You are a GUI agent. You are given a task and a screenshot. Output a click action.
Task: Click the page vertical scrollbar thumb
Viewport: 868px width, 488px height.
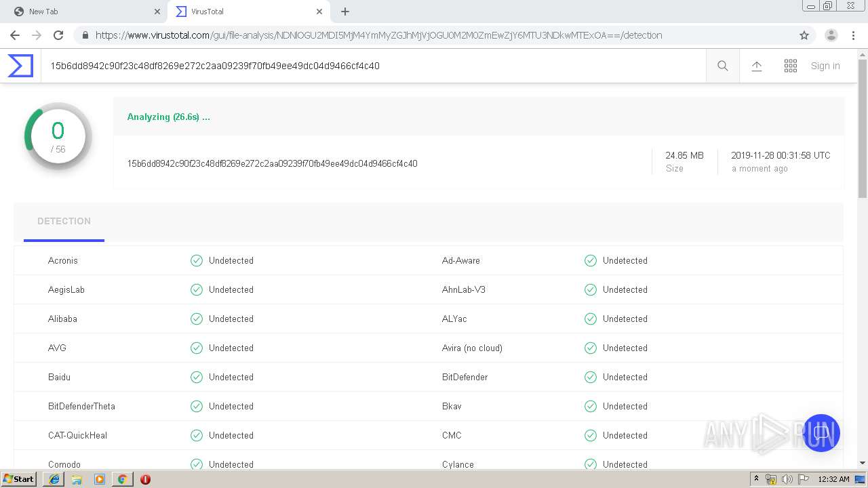click(x=863, y=129)
